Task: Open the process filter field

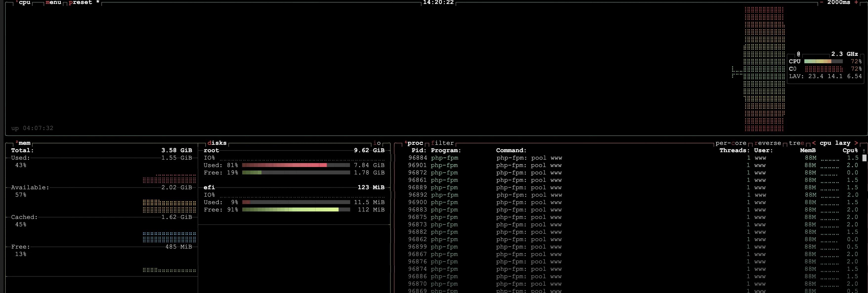Action: (x=442, y=143)
